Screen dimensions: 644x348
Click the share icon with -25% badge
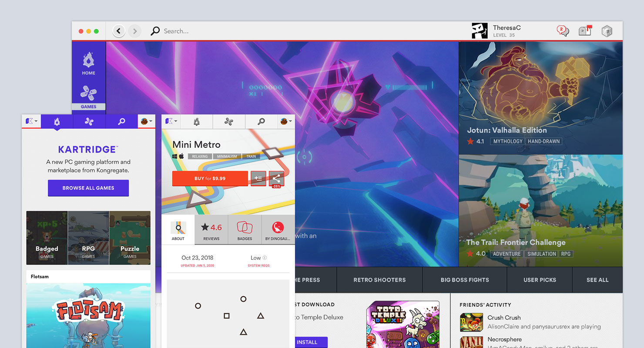click(276, 178)
